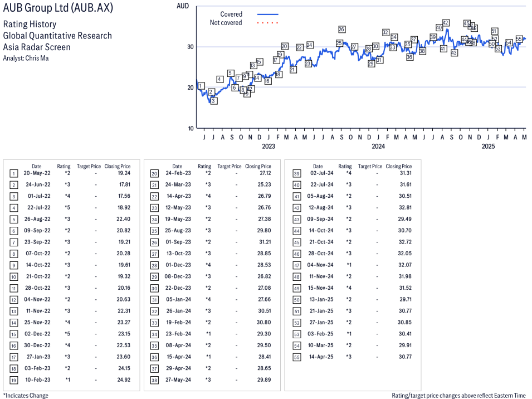532x399 pixels.
Task: Click the 'Not covered' legend label
Action: pyautogui.click(x=226, y=23)
